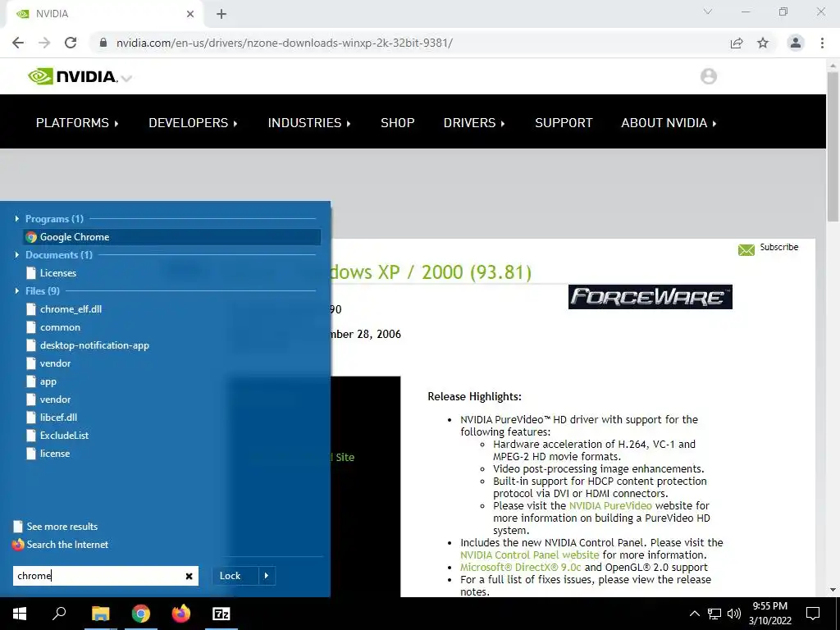Image resolution: width=840 pixels, height=630 pixels.
Task: Show hidden tray icons chevron
Action: point(694,614)
